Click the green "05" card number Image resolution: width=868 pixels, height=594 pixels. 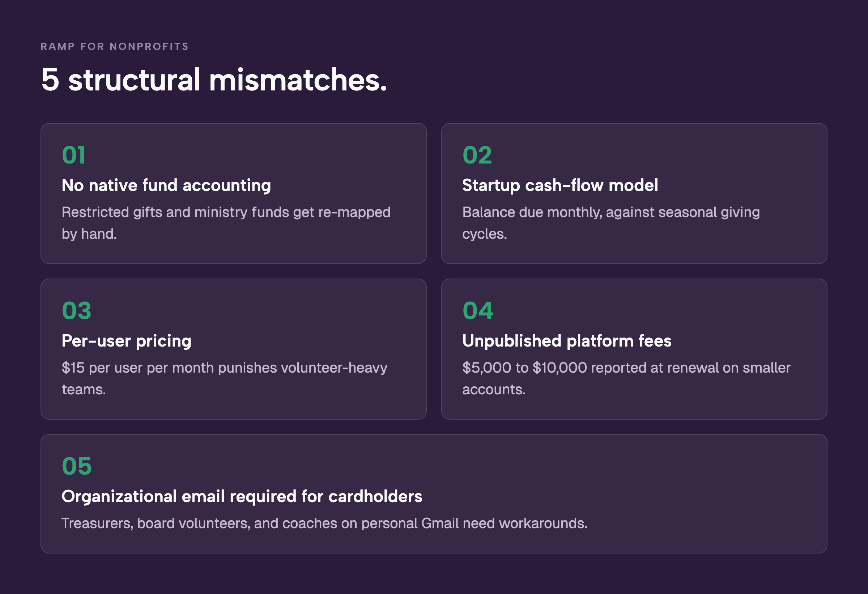pyautogui.click(x=77, y=466)
